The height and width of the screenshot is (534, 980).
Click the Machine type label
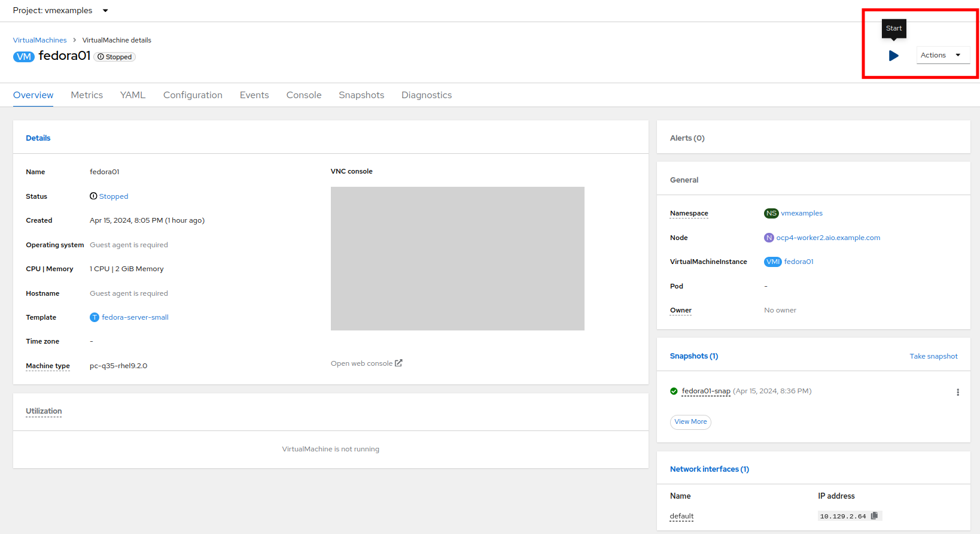48,366
